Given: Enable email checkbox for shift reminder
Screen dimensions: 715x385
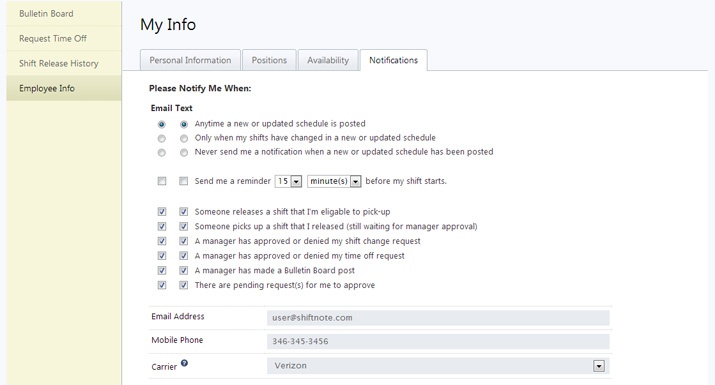Looking at the screenshot, I should tap(162, 181).
